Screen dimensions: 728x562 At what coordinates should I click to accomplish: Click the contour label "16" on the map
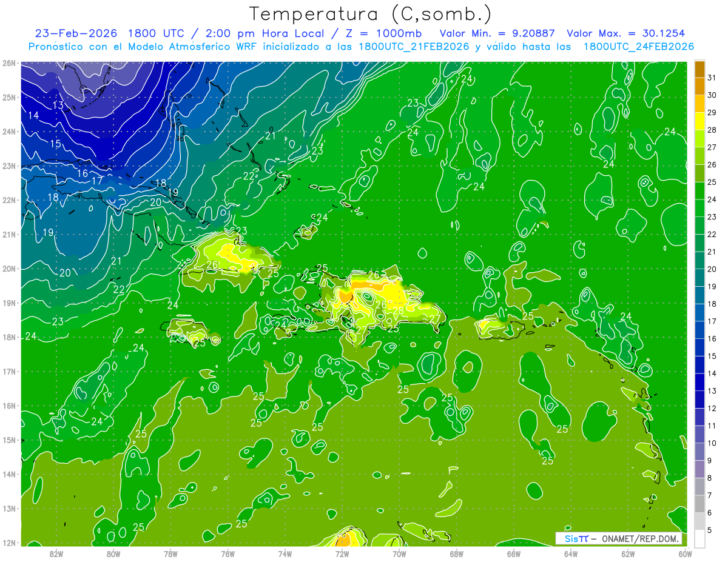pyautogui.click(x=83, y=173)
